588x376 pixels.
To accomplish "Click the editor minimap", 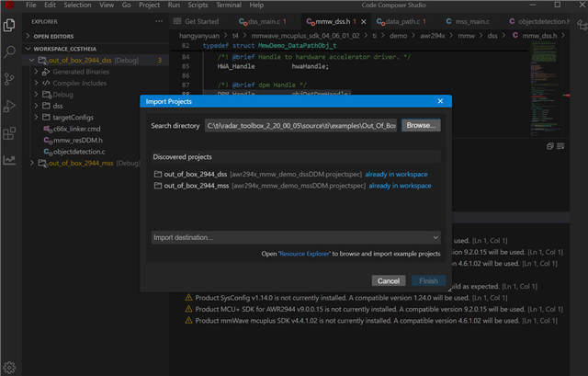I will pos(546,89).
